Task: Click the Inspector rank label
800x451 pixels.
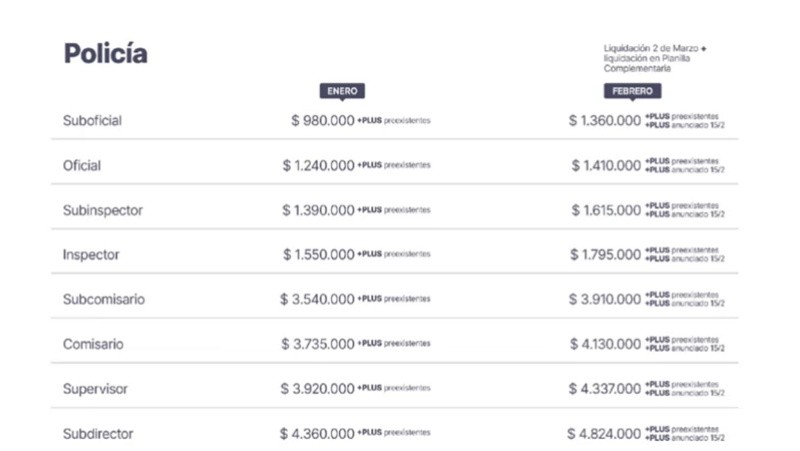Action: [x=91, y=255]
